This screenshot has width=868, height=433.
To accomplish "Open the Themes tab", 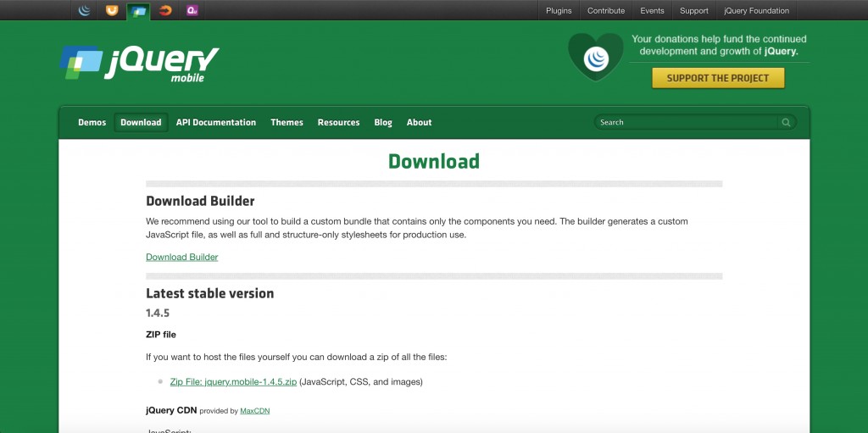I will coord(287,122).
